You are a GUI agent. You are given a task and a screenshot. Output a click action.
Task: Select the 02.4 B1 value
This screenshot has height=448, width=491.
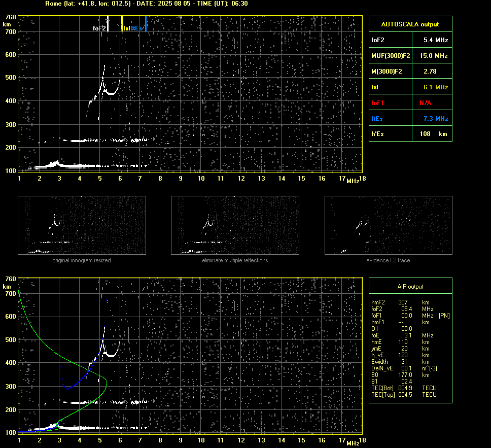406,382
